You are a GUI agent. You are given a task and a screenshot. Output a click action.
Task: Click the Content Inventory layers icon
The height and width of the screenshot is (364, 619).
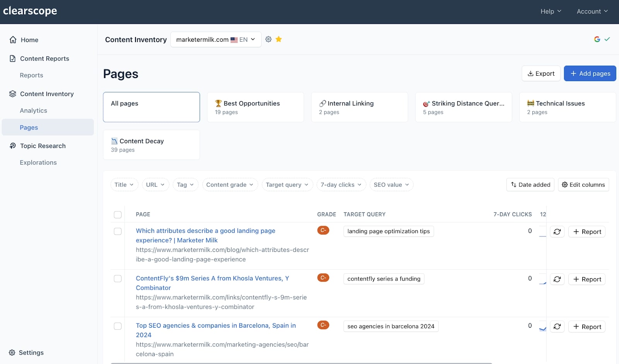(13, 94)
